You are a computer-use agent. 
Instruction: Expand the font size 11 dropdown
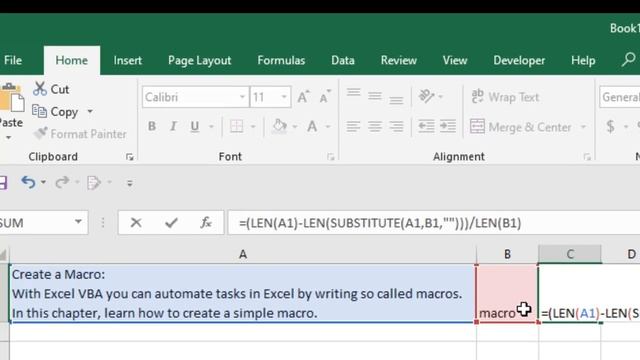coord(284,97)
